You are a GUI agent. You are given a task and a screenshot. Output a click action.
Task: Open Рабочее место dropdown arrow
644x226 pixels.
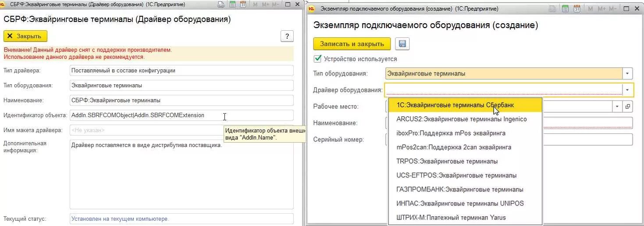(618, 106)
